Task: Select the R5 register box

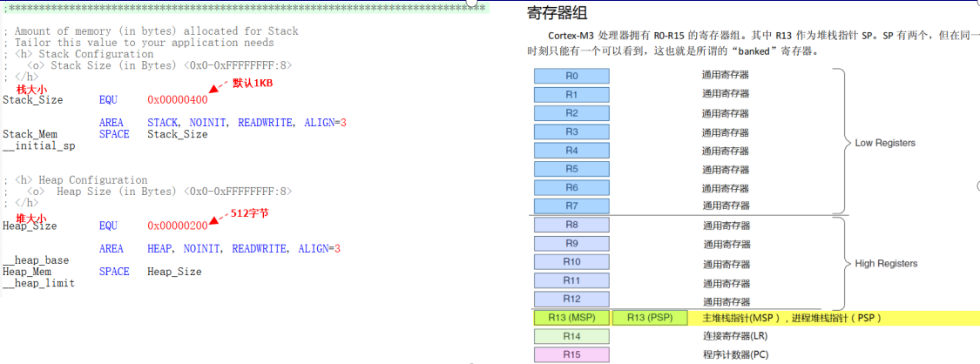Action: pyautogui.click(x=571, y=169)
